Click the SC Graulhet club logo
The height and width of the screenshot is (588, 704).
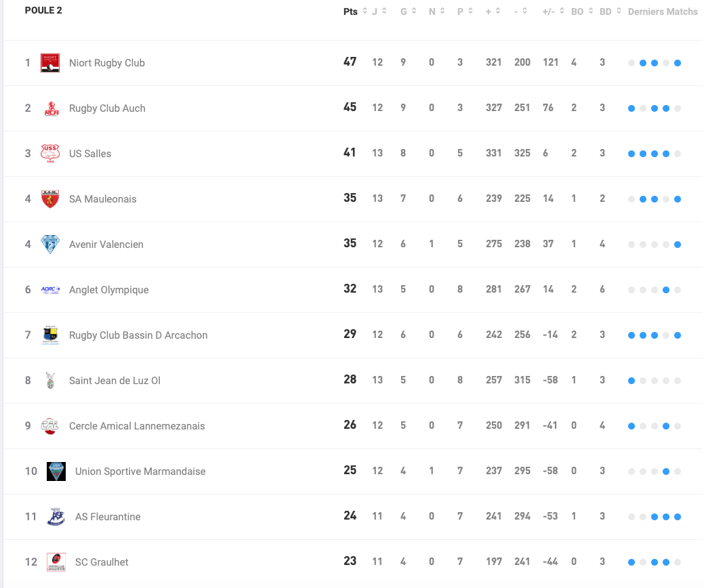[x=56, y=562]
